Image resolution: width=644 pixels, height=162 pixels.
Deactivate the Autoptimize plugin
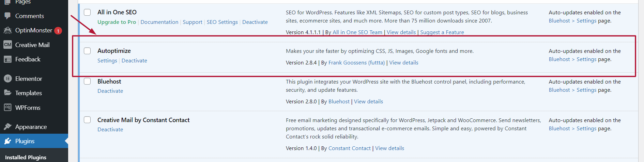coord(134,61)
